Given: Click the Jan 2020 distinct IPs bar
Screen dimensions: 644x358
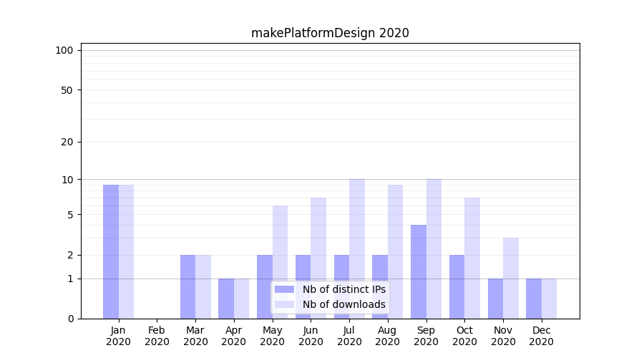Looking at the screenshot, I should point(111,251).
